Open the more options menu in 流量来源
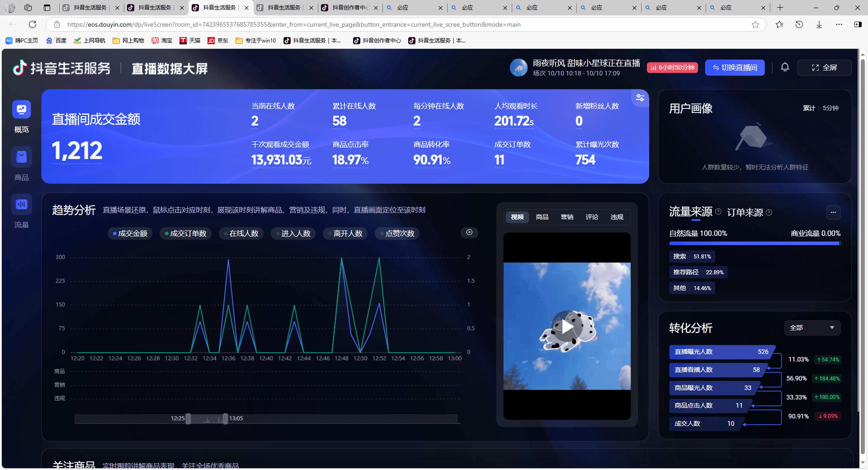 point(833,212)
